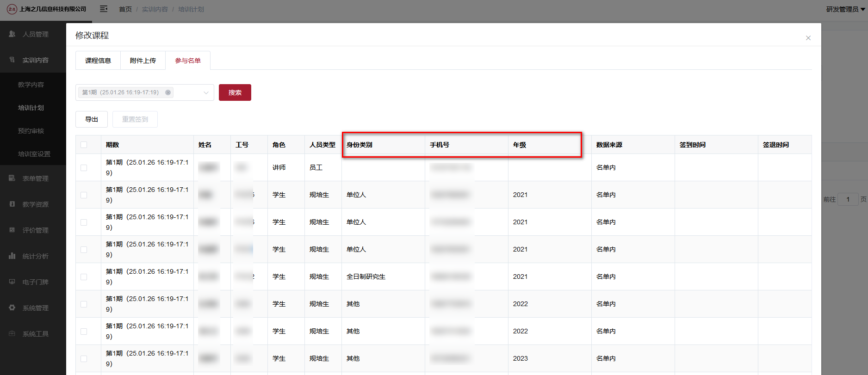This screenshot has height=375, width=868.
Task: Close the 修改课程 dialog
Action: tap(808, 38)
